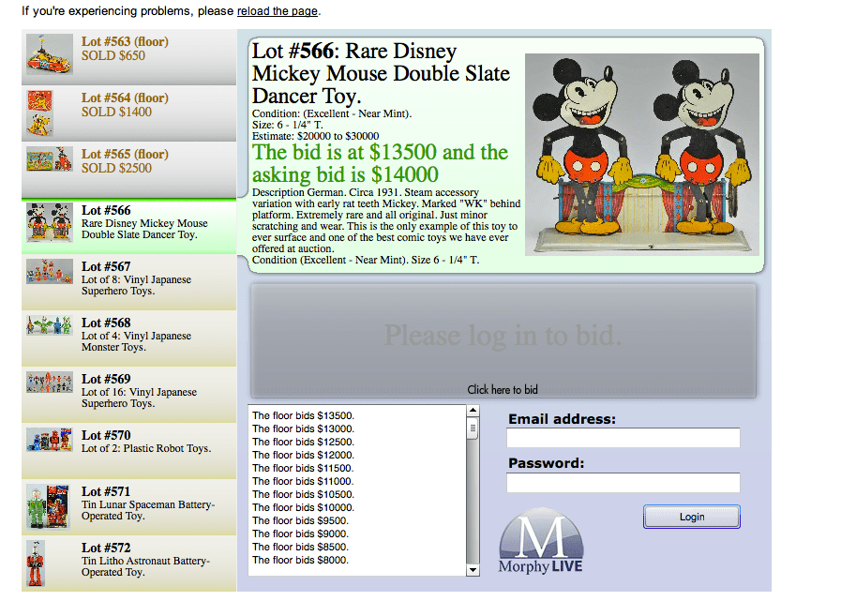Click the bid history scrollbar thumb
841x616 pixels.
pyautogui.click(x=473, y=428)
